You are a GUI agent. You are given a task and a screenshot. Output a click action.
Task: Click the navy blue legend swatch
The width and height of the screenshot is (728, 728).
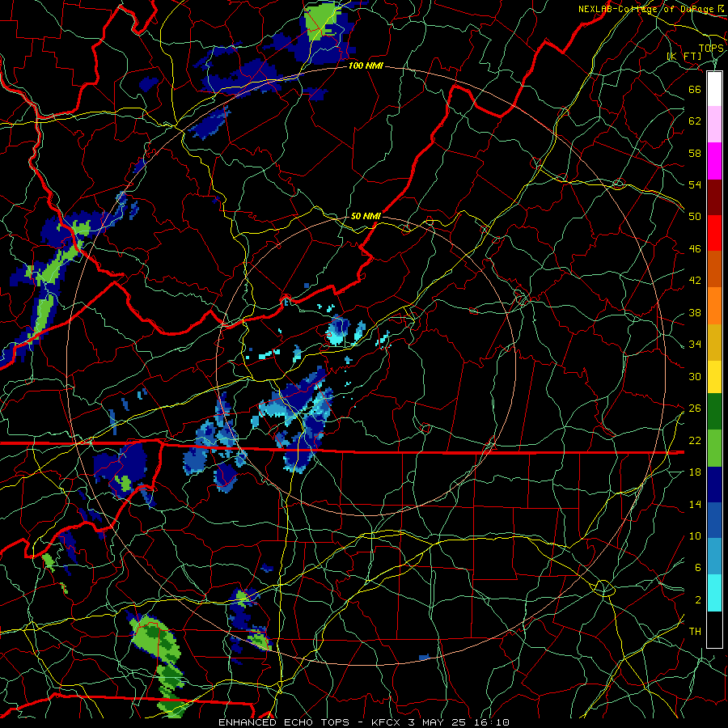(714, 485)
